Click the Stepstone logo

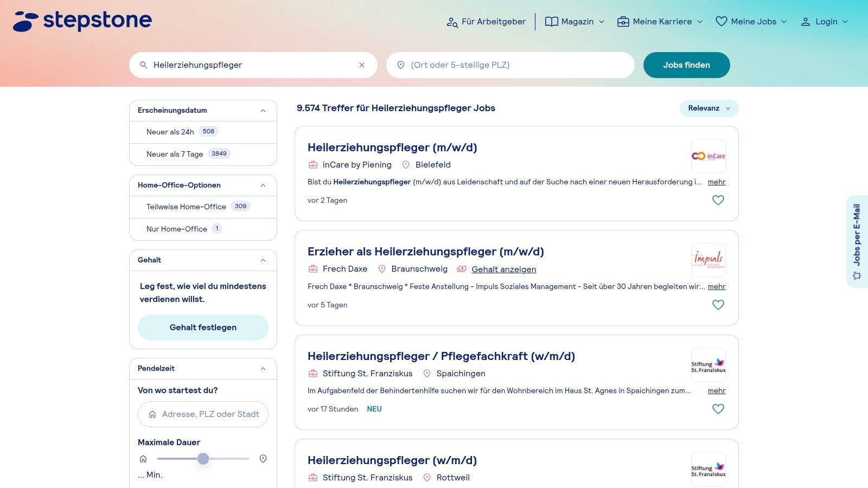tap(82, 21)
